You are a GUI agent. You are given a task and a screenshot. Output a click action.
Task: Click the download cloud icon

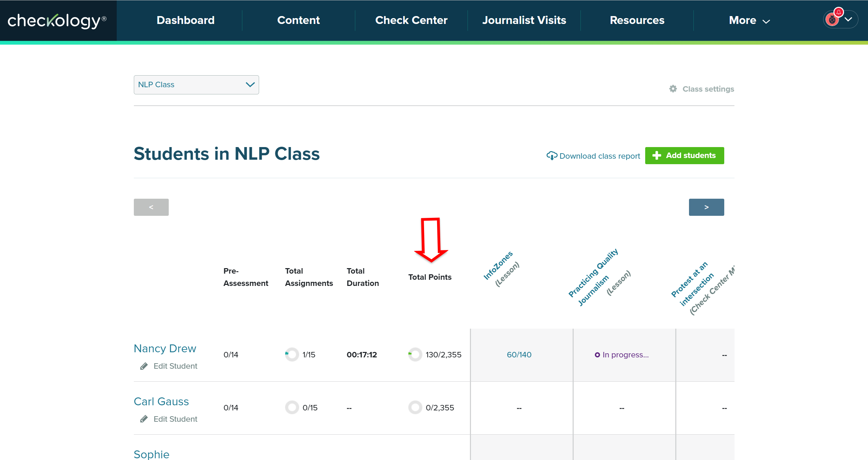coord(551,156)
